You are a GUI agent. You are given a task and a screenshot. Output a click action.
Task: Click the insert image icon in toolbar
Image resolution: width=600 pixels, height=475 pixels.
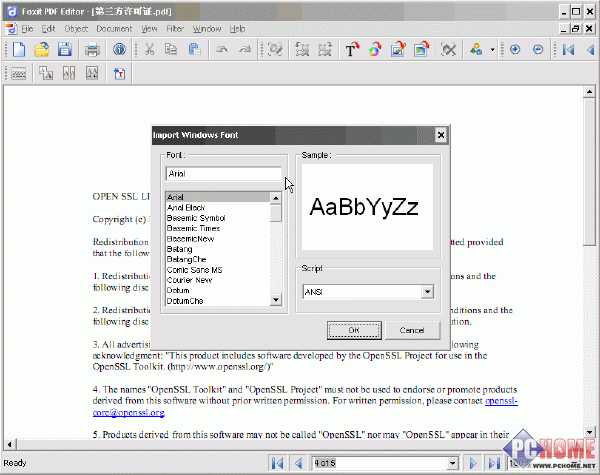[421, 50]
